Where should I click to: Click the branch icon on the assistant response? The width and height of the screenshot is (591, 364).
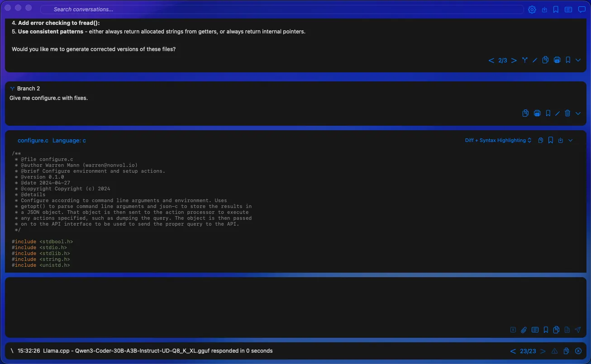(524, 60)
